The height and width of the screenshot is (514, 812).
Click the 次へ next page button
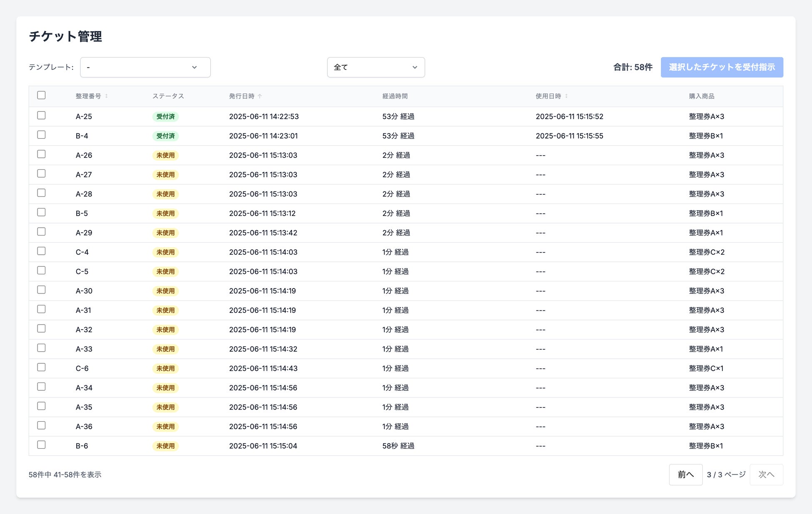(766, 474)
